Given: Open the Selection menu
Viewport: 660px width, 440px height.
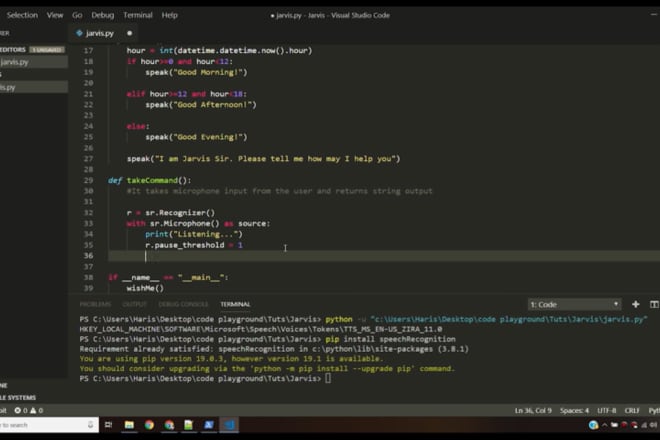Looking at the screenshot, I should coord(22,15).
